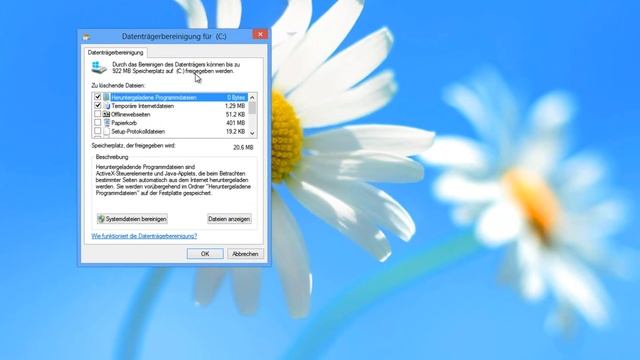Viewport: 640px width, 360px height.
Task: Check the Setup-Protokolldateien checkbox
Action: [98, 131]
